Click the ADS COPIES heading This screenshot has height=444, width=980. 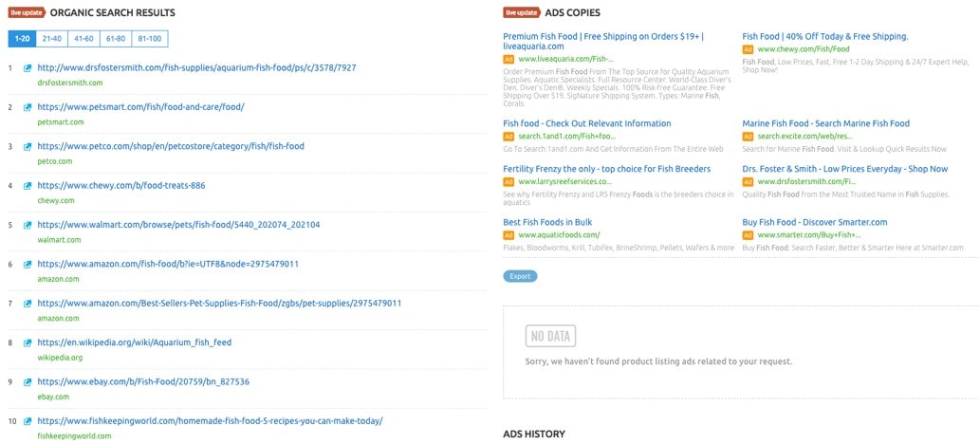pyautogui.click(x=572, y=12)
